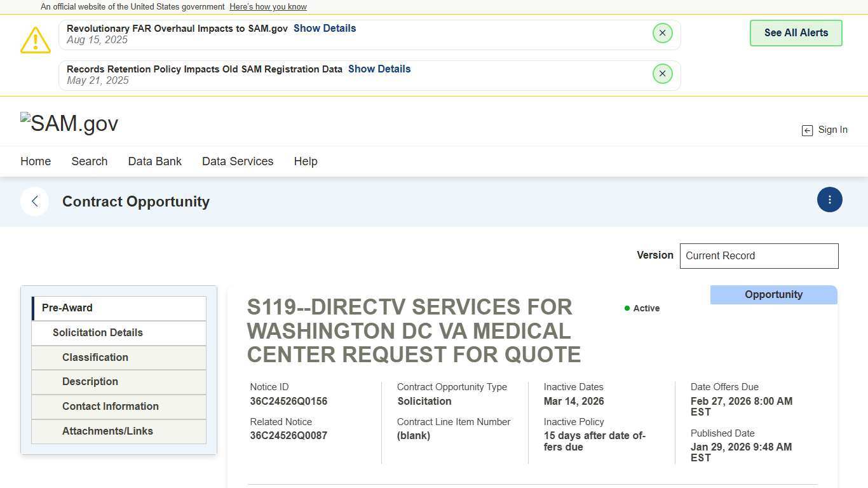Viewport: 868px width, 488px height.
Task: Open the Home menu item
Action: click(36, 161)
